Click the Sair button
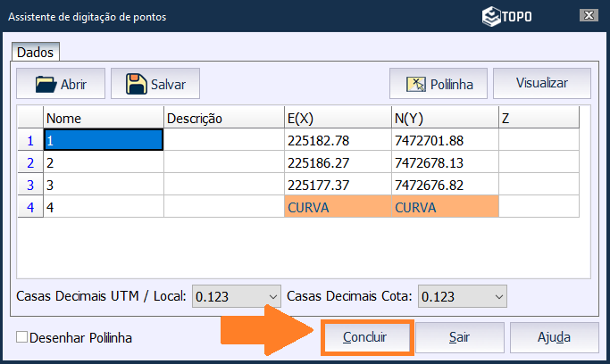Screen dimensions: 610x364 [459, 338]
